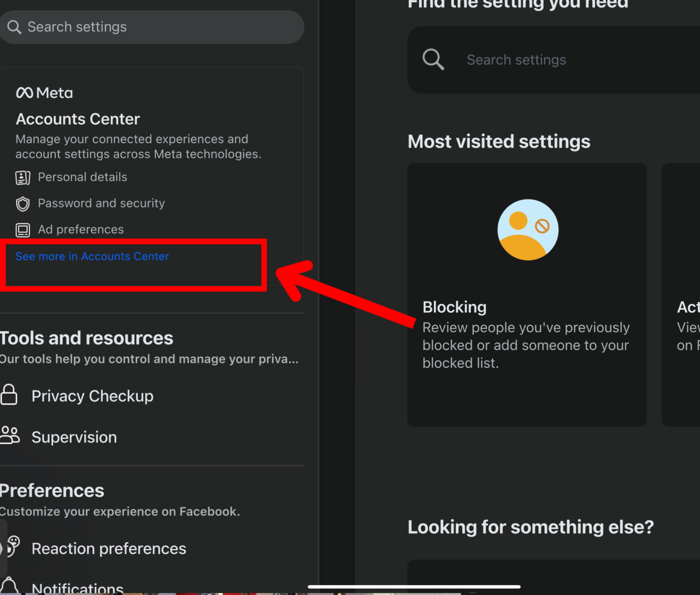
Task: Open See more in Accounts Center link
Action: [92, 256]
